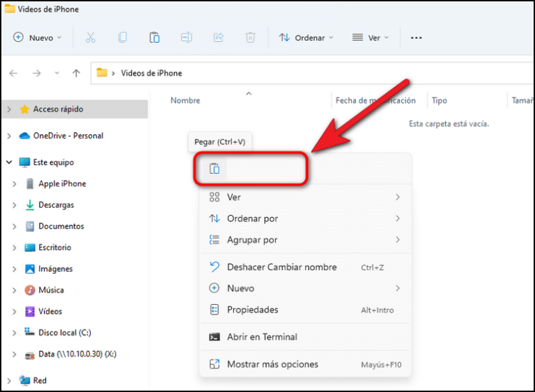535x392 pixels.
Task: Choose Abrir en Terminal
Action: [305, 337]
